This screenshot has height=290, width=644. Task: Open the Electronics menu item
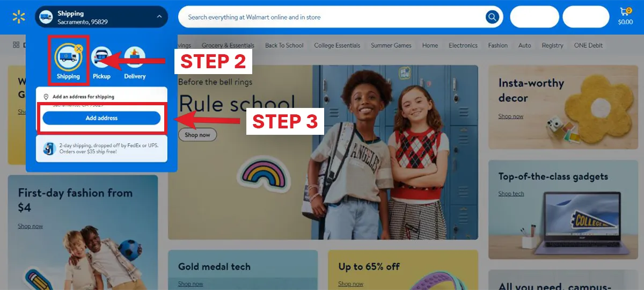coord(463,46)
